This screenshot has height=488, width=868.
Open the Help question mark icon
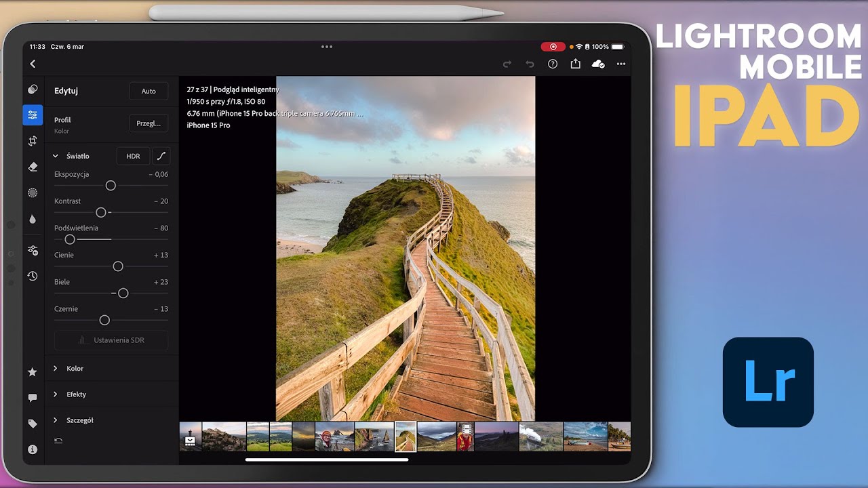click(x=553, y=64)
